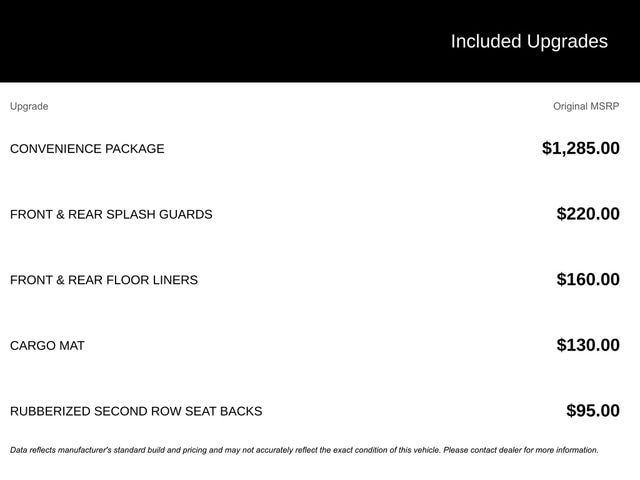The width and height of the screenshot is (640, 480).
Task: Click the $95.00 price
Action: (x=593, y=411)
